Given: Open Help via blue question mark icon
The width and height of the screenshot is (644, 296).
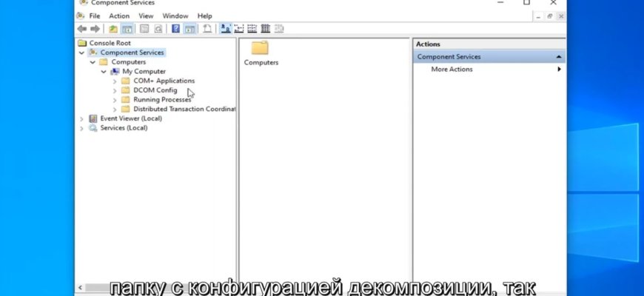Looking at the screenshot, I should pyautogui.click(x=175, y=29).
